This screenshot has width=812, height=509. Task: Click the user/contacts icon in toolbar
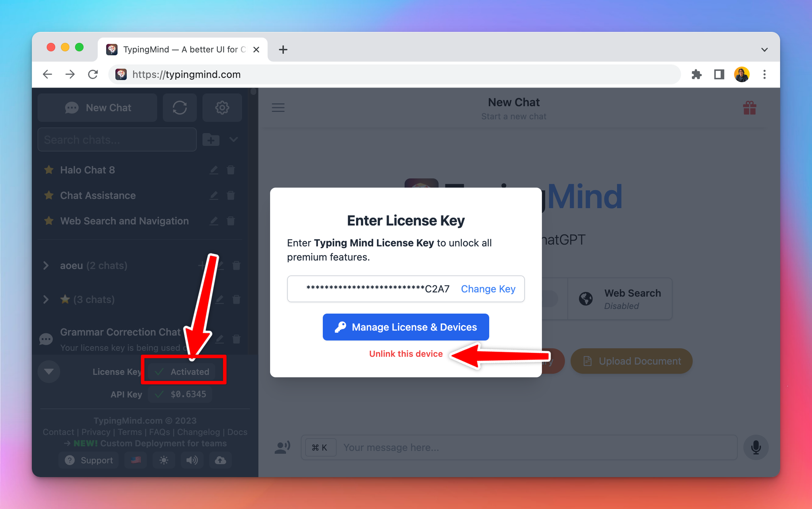coord(282,447)
